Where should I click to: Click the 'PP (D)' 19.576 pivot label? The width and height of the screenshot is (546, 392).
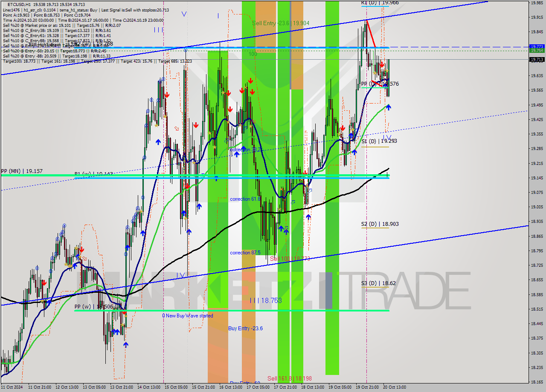(x=380, y=84)
